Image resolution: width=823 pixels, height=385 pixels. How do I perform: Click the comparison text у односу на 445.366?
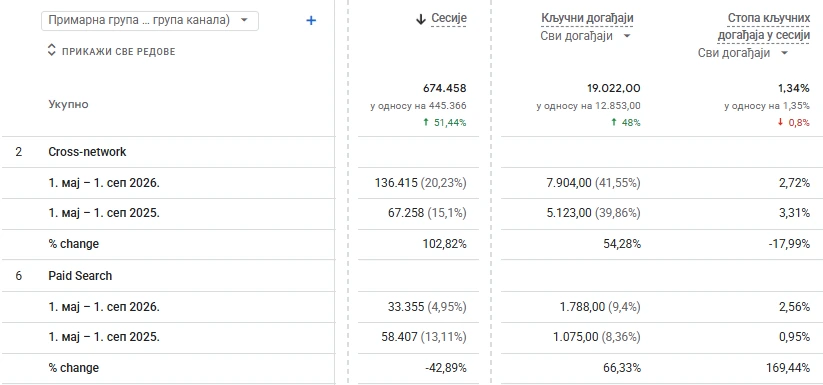coord(418,106)
